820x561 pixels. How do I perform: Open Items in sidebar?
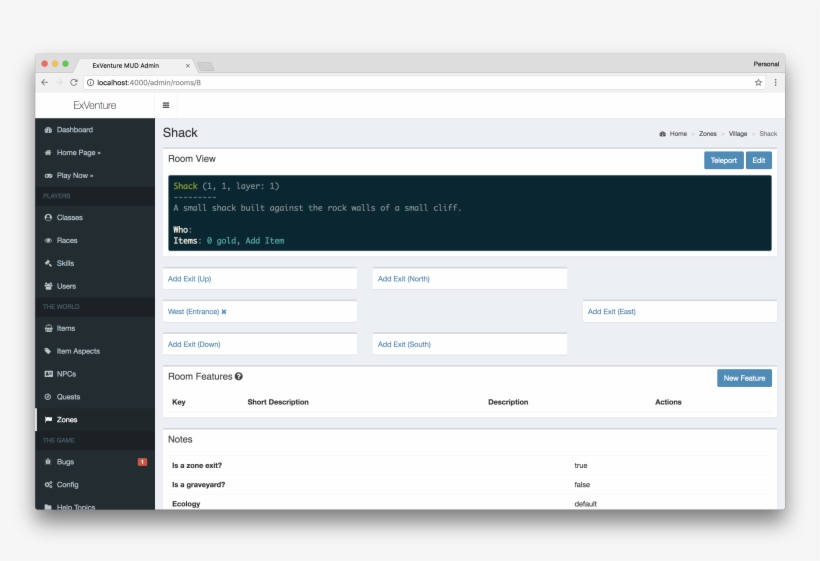click(x=95, y=328)
